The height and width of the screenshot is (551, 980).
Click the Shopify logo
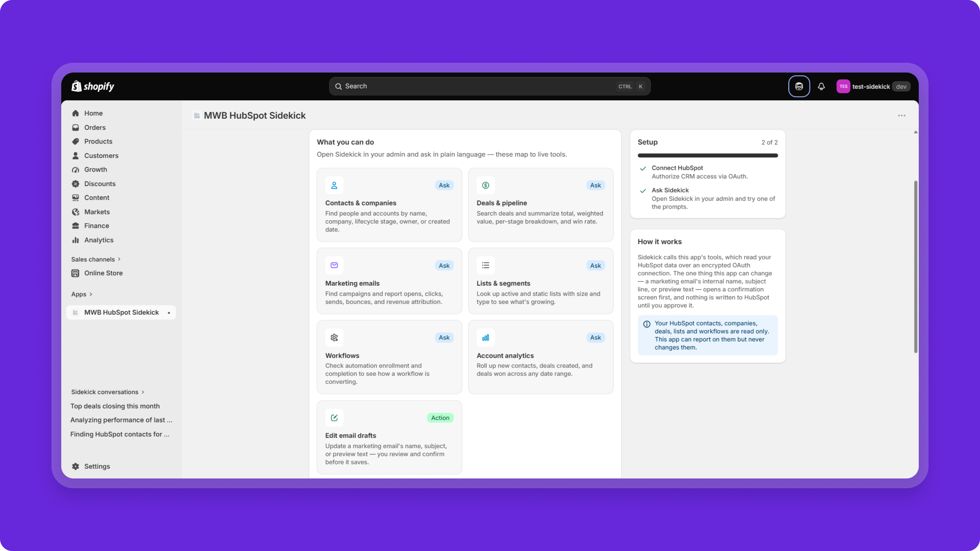point(93,86)
